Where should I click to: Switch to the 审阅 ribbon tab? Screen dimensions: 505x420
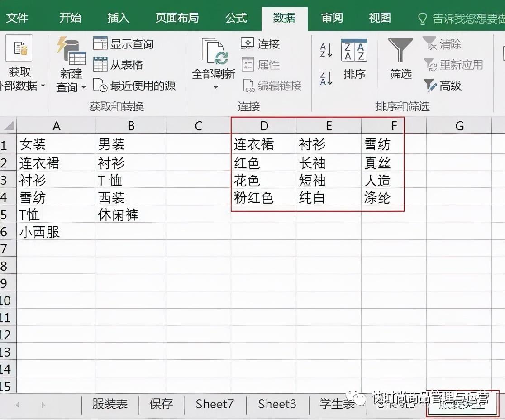coord(332,18)
